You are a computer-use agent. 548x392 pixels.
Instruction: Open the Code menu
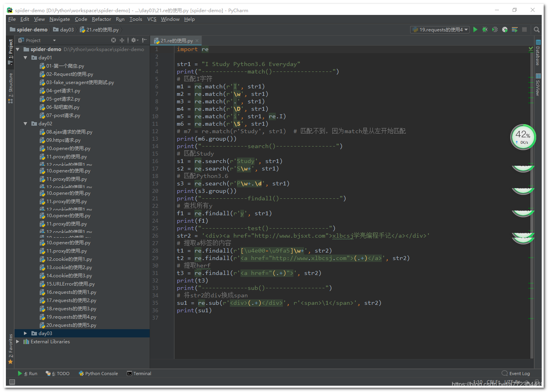tap(81, 19)
